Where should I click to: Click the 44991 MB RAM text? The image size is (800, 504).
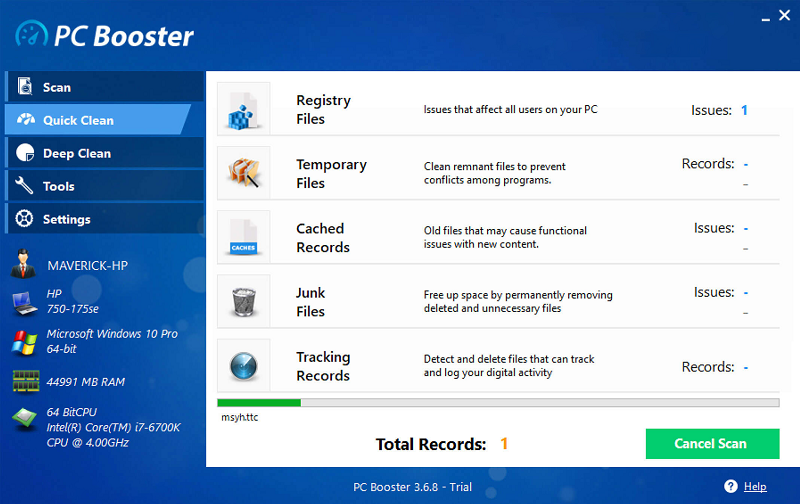tap(85, 382)
